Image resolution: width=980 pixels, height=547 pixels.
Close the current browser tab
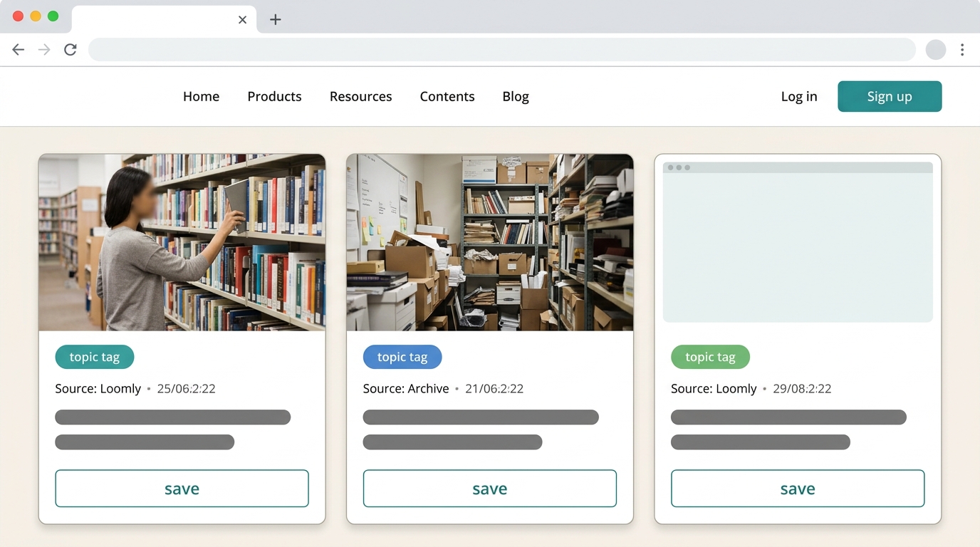242,19
